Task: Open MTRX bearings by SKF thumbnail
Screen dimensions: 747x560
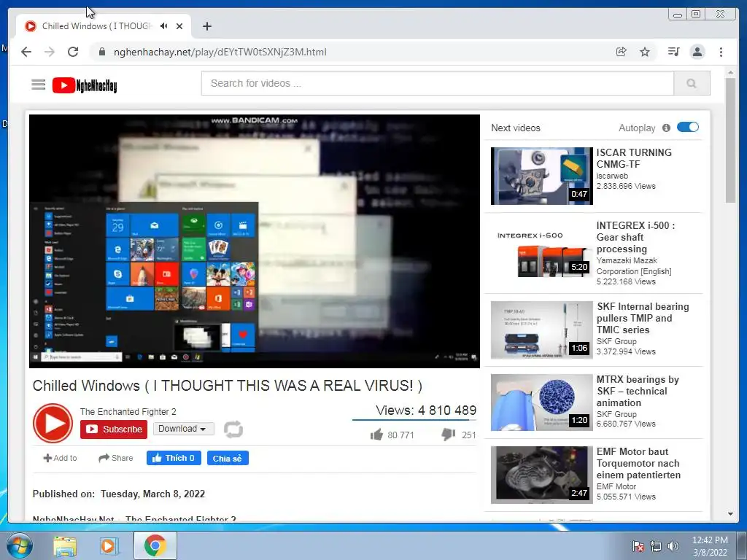Action: coord(542,402)
